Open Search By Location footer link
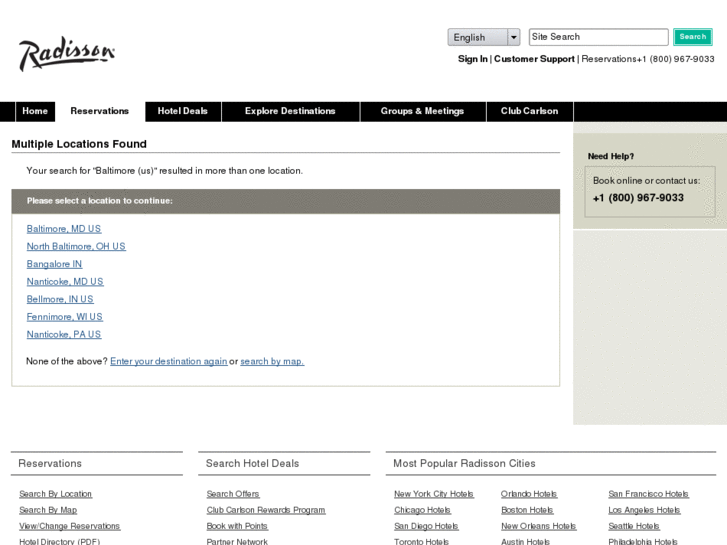Screen dimensions: 727x545 point(56,494)
